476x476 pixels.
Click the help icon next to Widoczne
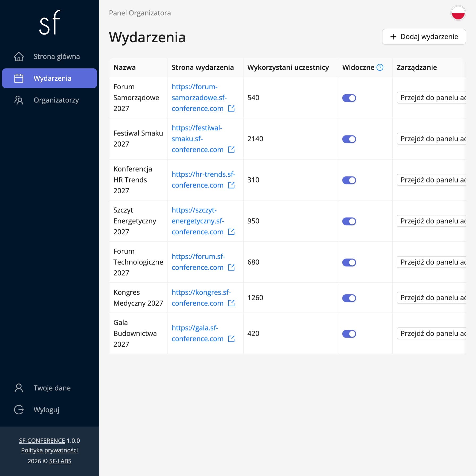click(x=380, y=67)
